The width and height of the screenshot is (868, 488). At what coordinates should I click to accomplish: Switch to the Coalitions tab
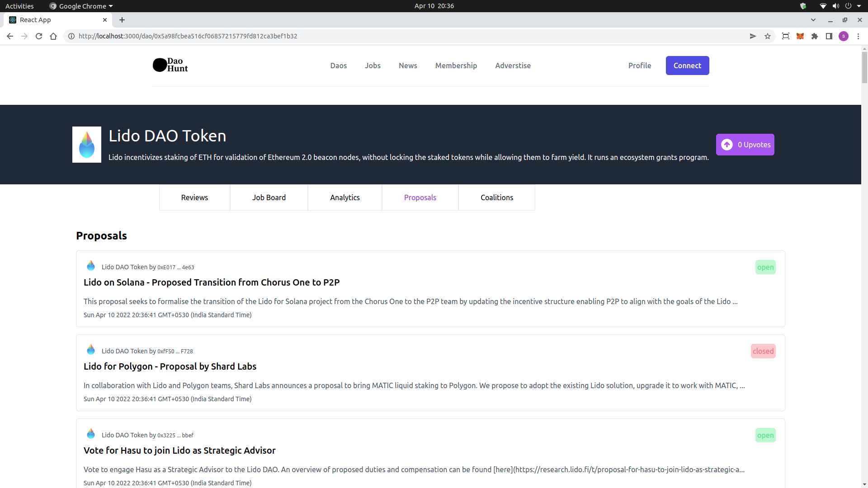497,197
